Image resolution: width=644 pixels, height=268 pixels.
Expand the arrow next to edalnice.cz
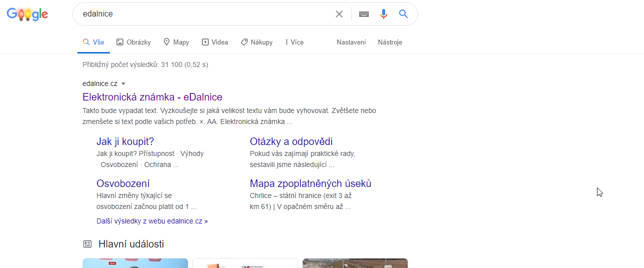pyautogui.click(x=123, y=83)
